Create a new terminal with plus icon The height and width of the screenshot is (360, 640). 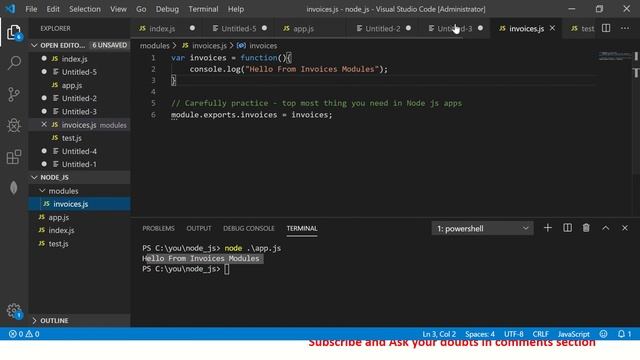[x=548, y=228]
